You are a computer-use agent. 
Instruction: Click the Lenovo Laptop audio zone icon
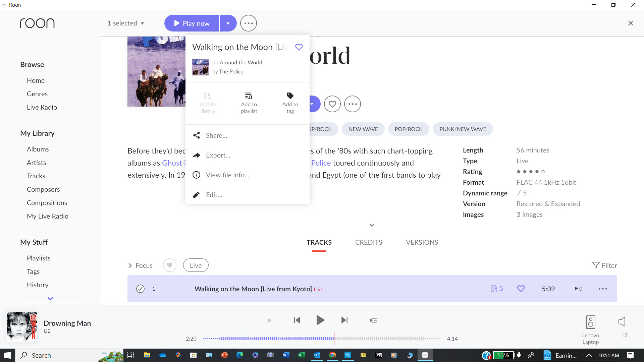tap(590, 322)
